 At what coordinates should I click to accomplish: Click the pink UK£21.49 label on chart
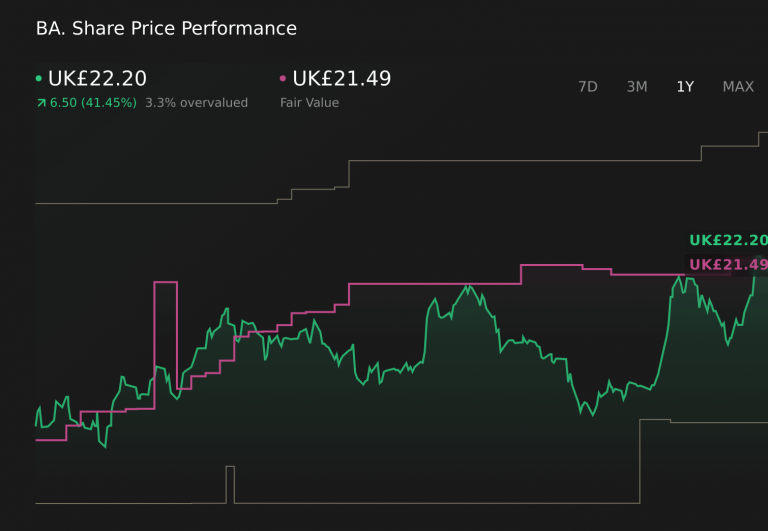[x=728, y=264]
